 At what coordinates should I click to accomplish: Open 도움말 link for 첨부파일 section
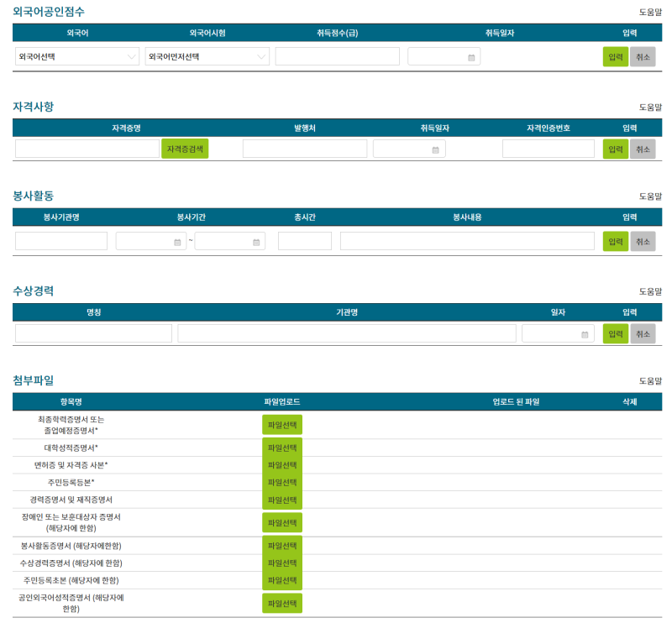pyautogui.click(x=650, y=381)
